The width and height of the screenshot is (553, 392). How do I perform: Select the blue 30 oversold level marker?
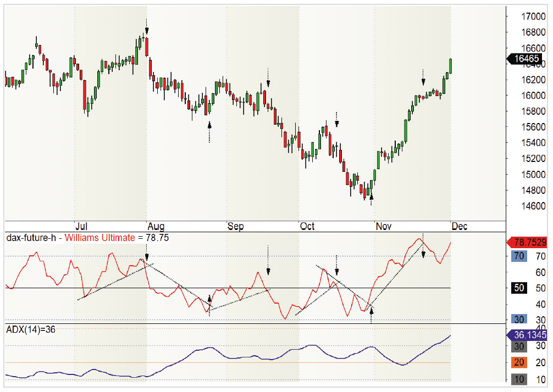coord(519,319)
